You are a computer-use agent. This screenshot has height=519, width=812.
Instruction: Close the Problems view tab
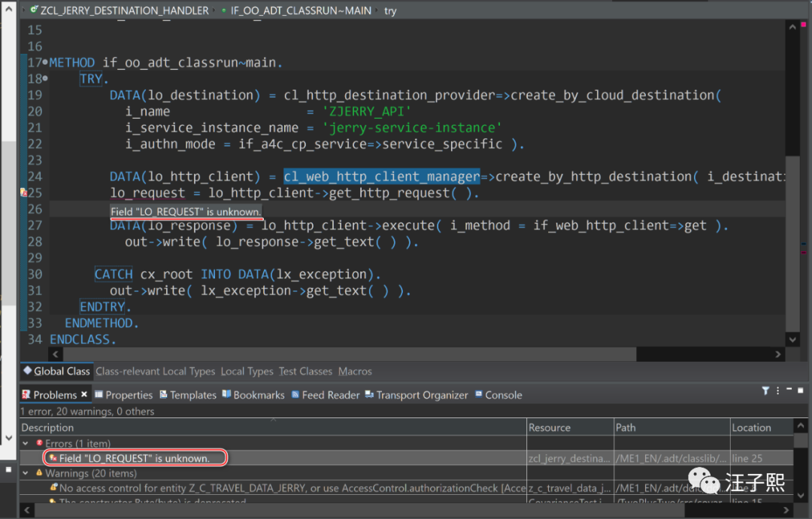click(x=84, y=394)
